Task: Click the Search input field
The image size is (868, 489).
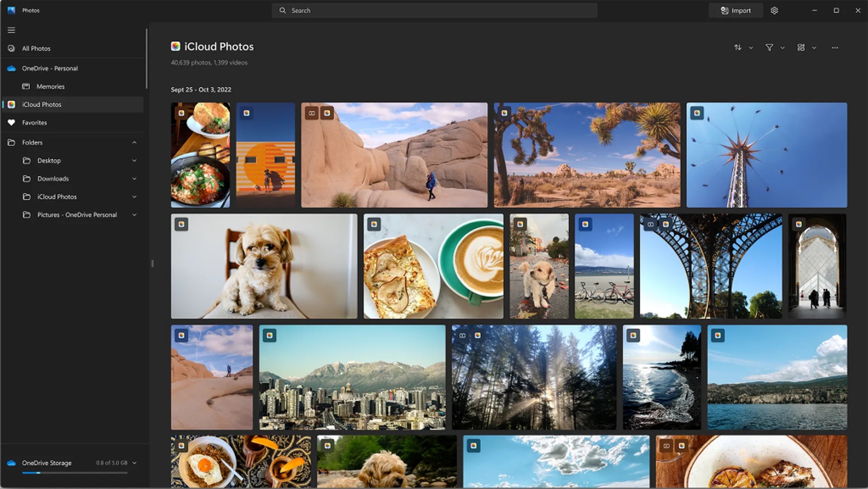Action: (x=434, y=10)
